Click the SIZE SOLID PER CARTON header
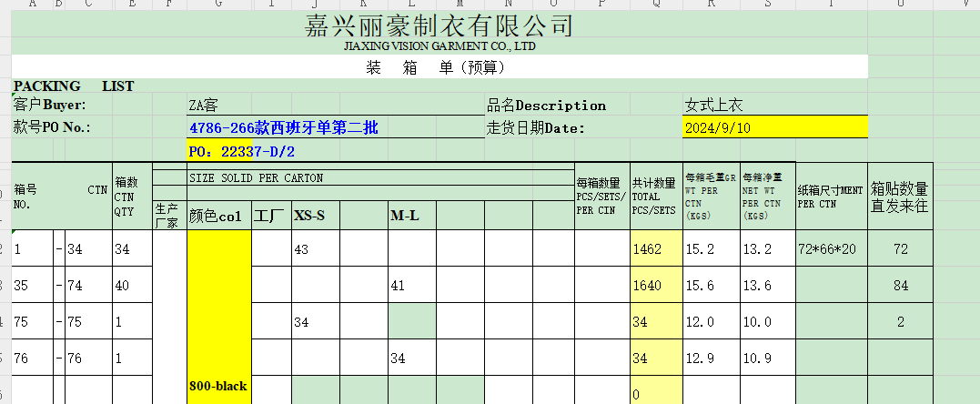 [x=256, y=178]
